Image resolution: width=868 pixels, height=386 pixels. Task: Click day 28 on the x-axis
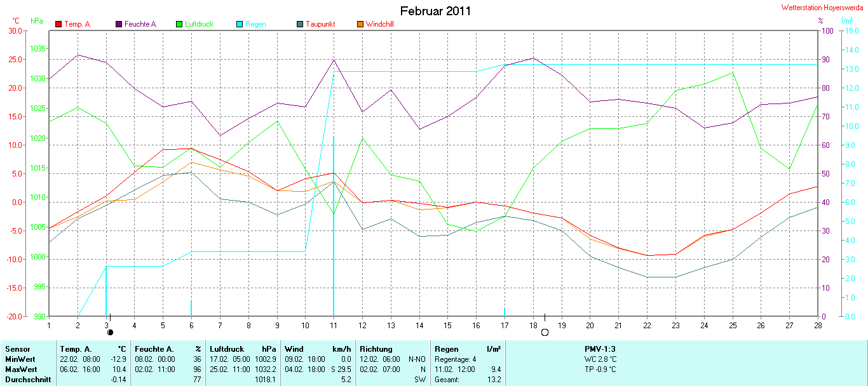point(818,325)
